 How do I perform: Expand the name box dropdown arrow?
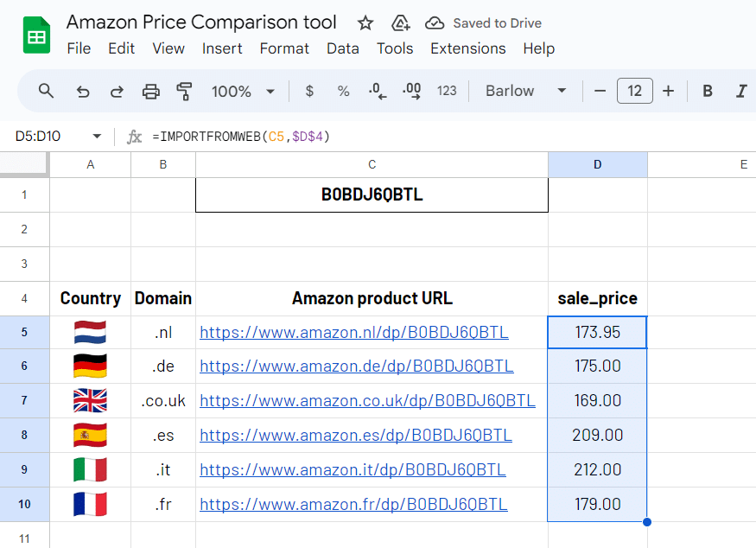click(x=97, y=137)
